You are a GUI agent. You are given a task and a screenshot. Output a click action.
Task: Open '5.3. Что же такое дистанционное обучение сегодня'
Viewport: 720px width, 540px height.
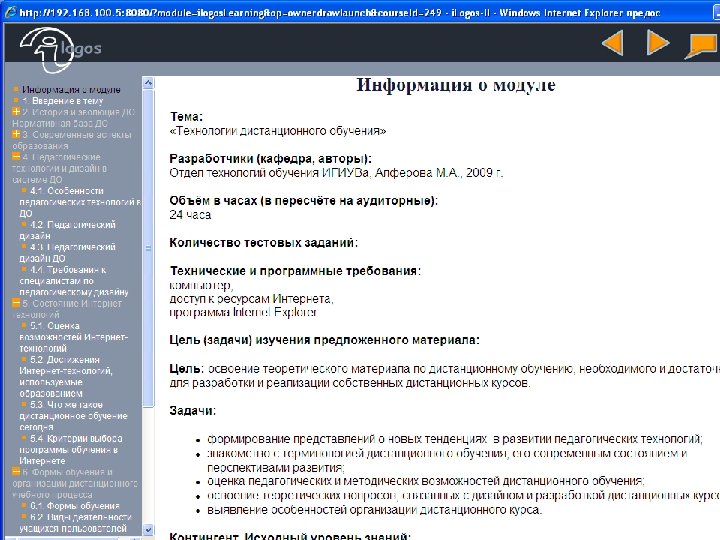click(x=73, y=416)
